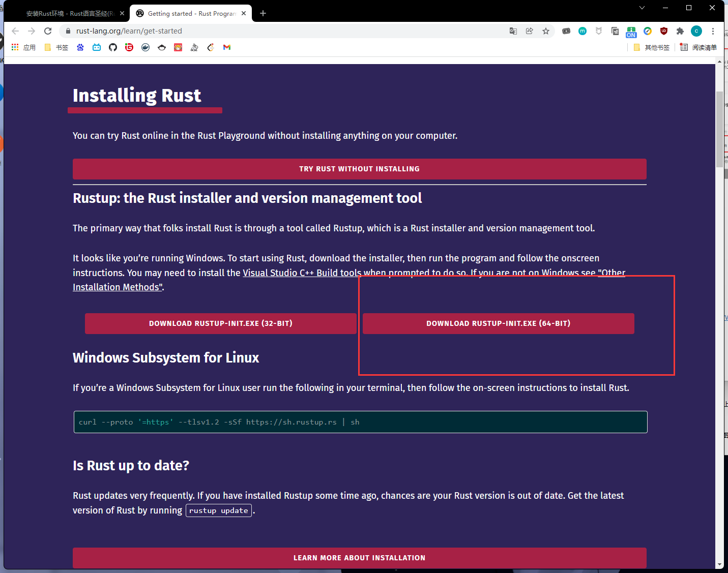Image resolution: width=728 pixels, height=573 pixels.
Task: Download rustup-init.exe 64-bit installer
Action: click(498, 323)
